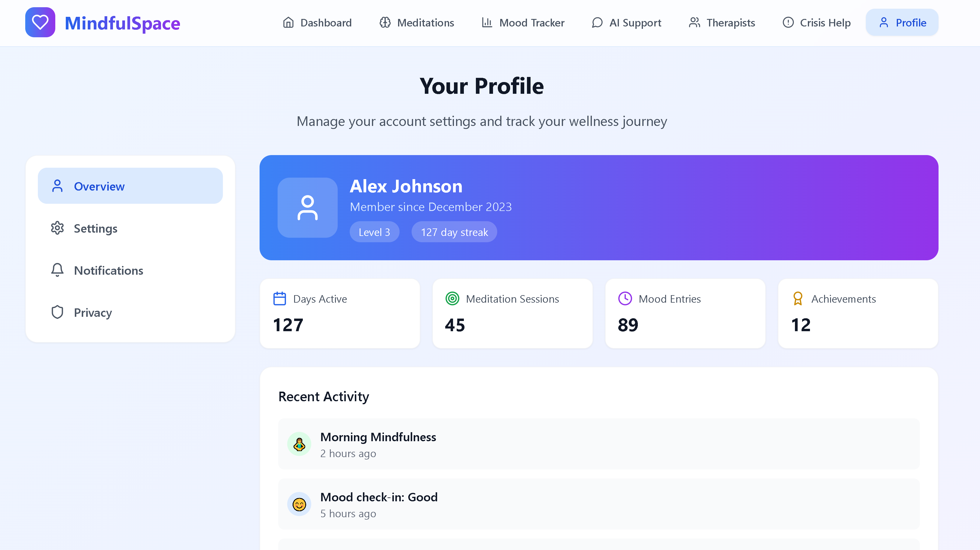Click the clock icon on Mood Entries
The width and height of the screenshot is (980, 550).
(625, 299)
